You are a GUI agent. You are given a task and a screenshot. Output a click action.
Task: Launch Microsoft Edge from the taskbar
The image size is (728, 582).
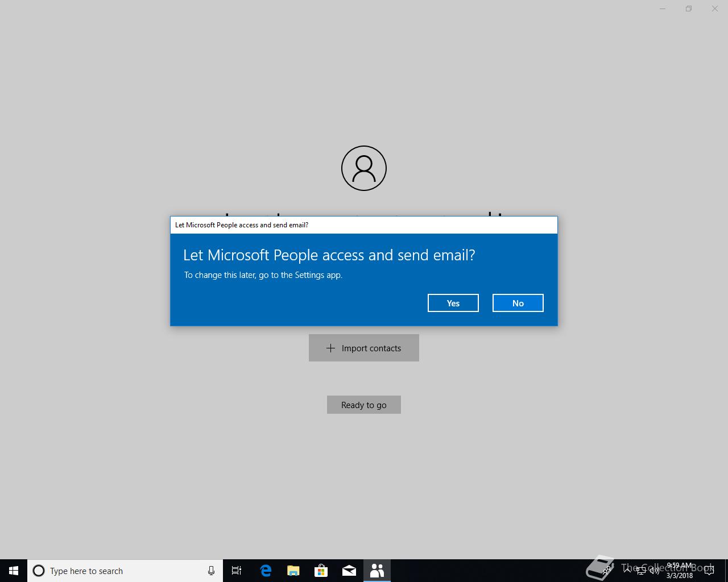[265, 571]
